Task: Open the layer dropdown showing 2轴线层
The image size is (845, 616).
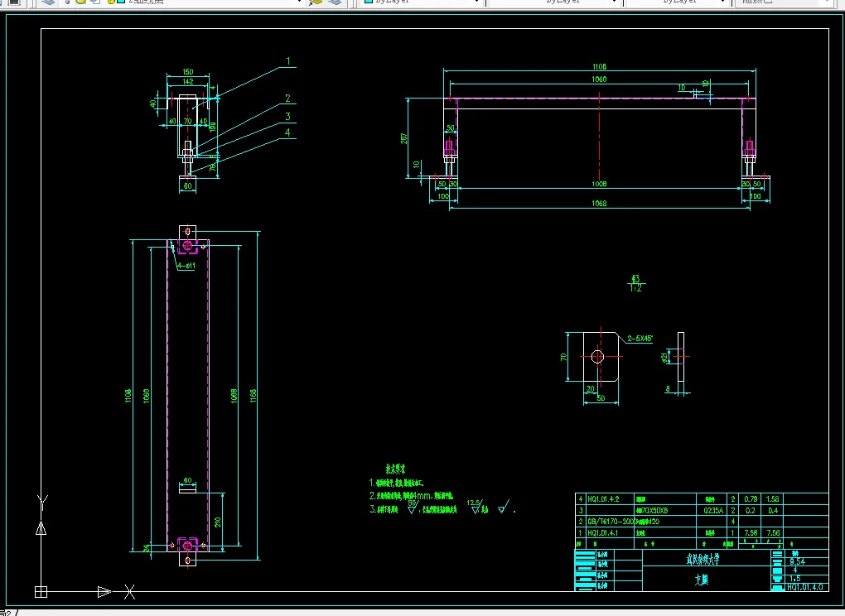Action: (x=207, y=2)
